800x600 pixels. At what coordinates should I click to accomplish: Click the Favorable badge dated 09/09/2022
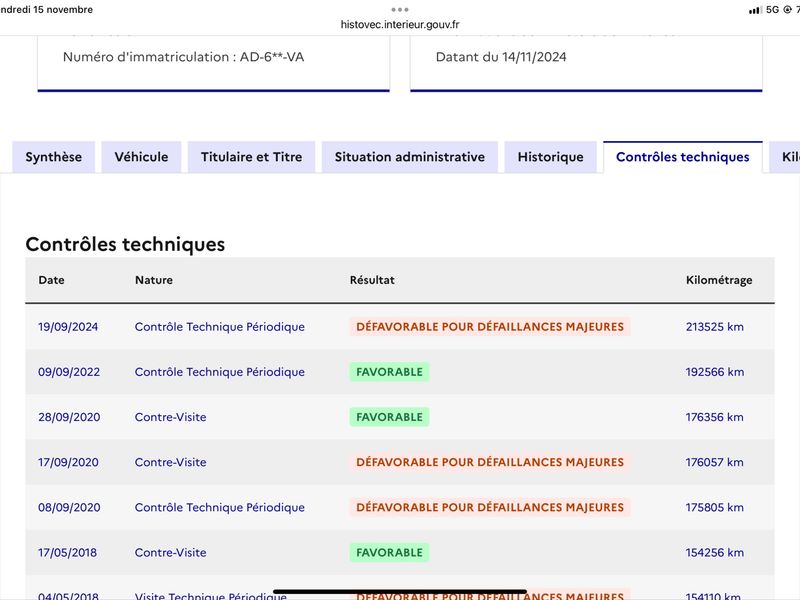coord(389,372)
